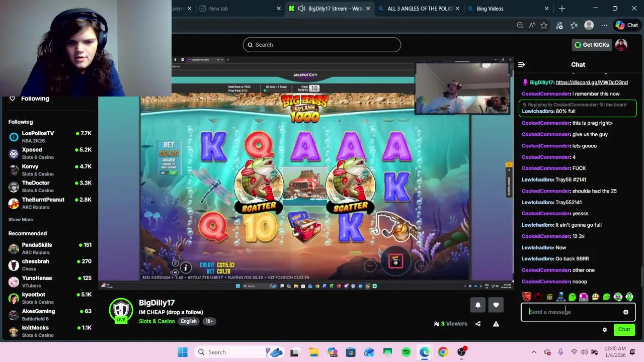Switch to ALL 3 ANGLES OF THE POLICE tab
This screenshot has height=362, width=644.
click(x=420, y=9)
